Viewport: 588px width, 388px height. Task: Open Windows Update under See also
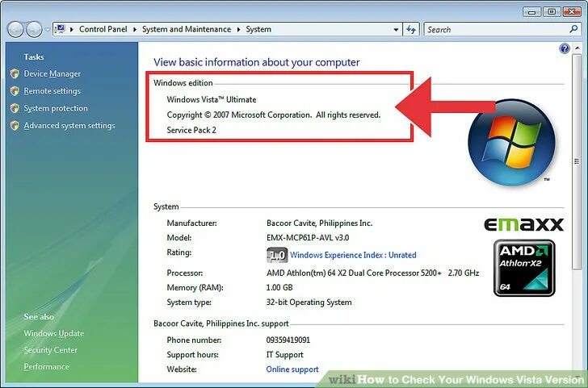pyautogui.click(x=53, y=333)
